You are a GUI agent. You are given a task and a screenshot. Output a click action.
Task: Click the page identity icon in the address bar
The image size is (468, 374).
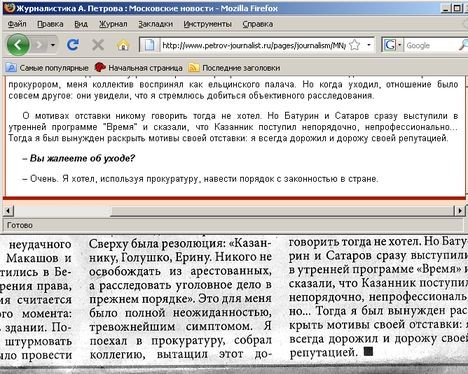click(x=149, y=45)
